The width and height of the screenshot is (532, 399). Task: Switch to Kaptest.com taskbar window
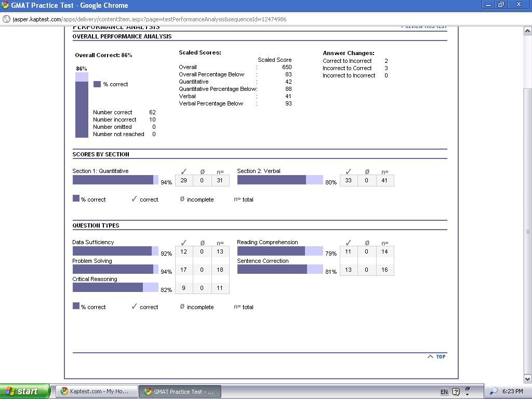[x=97, y=391]
